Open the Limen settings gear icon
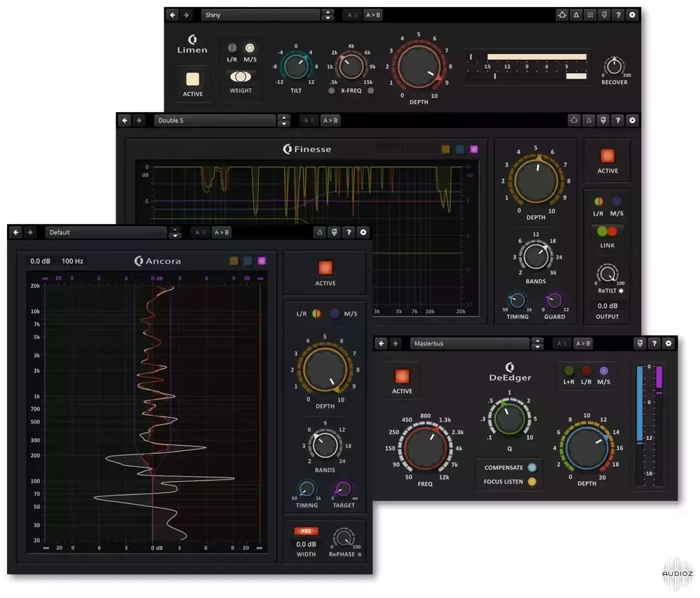Screen dimensions: 700x598 click(632, 15)
